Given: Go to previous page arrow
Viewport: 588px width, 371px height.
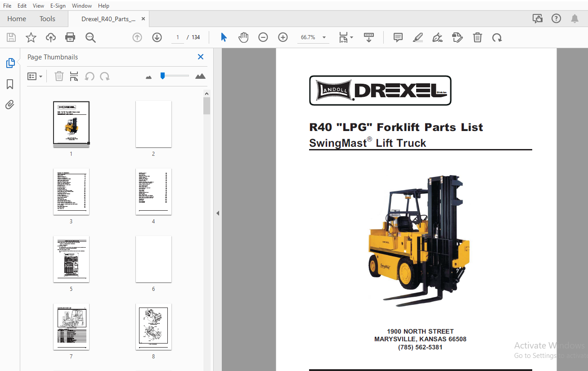Looking at the screenshot, I should click(x=137, y=37).
